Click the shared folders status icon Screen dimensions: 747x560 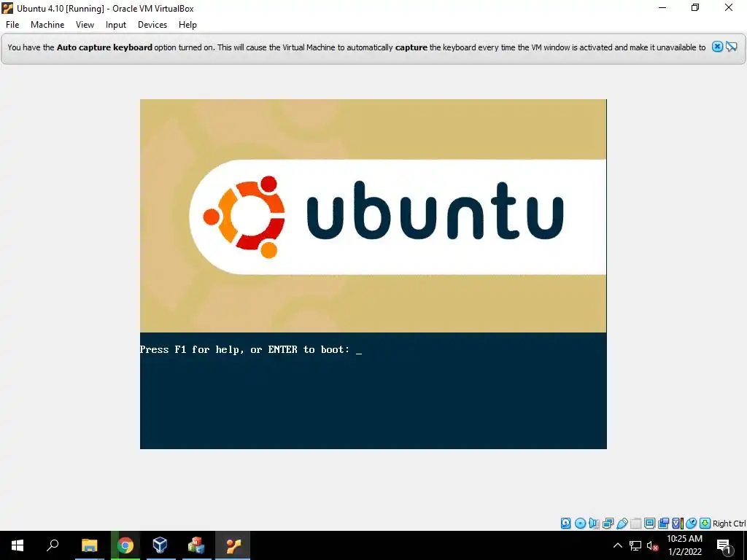(x=636, y=524)
